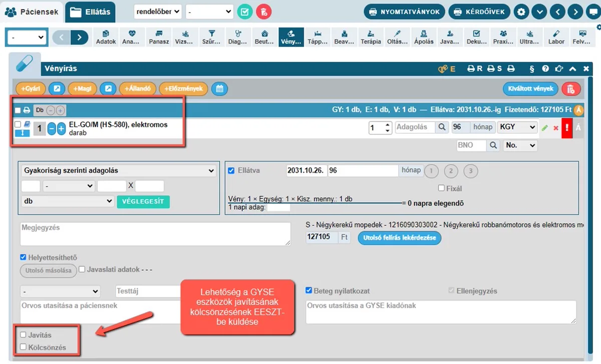Increase quantity with blue plus button

point(61,129)
